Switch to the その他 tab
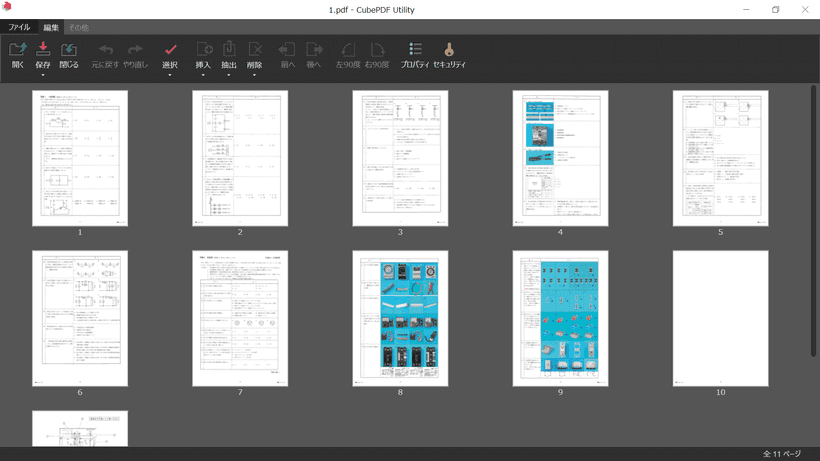Viewport: 820px width, 461px height. tap(79, 27)
